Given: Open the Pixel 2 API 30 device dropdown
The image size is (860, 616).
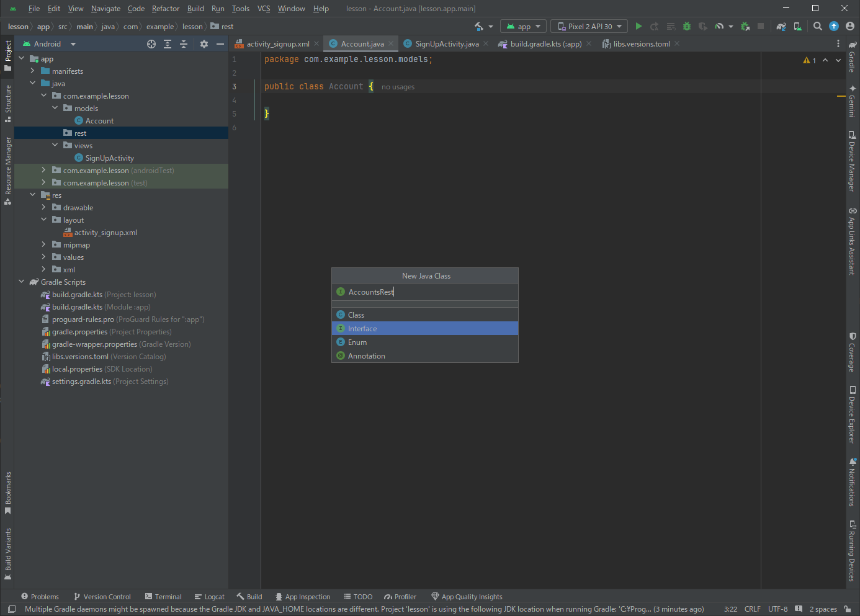Looking at the screenshot, I should 589,26.
